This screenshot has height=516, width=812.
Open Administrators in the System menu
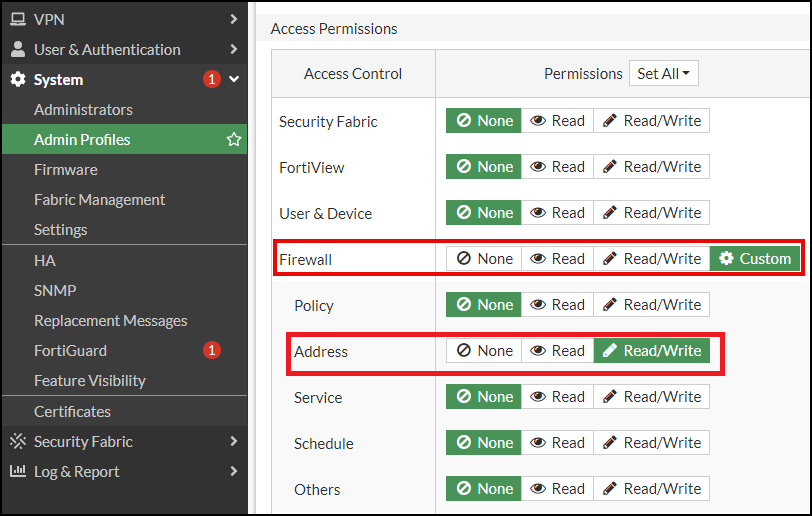(x=83, y=110)
